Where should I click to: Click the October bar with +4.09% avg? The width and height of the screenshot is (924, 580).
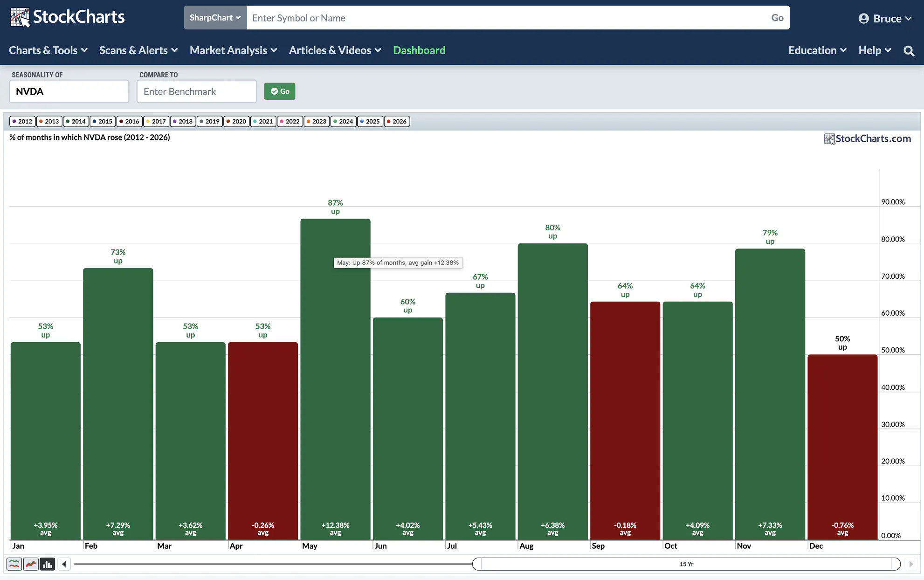coord(698,421)
